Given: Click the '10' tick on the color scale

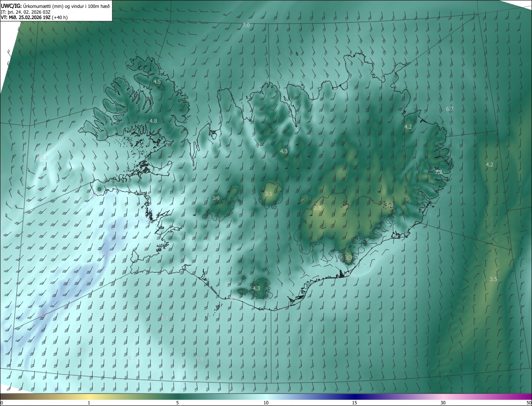Looking at the screenshot, I should click(x=266, y=403).
